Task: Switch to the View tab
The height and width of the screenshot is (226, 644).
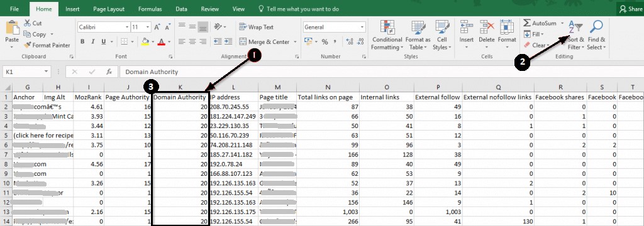Action: [x=238, y=9]
